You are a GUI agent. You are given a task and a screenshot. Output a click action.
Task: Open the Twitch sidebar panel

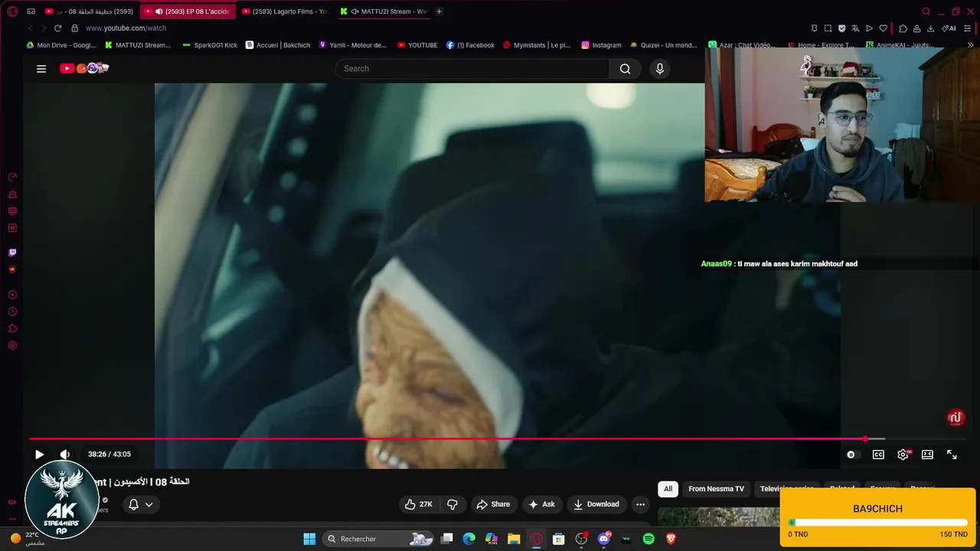click(12, 253)
